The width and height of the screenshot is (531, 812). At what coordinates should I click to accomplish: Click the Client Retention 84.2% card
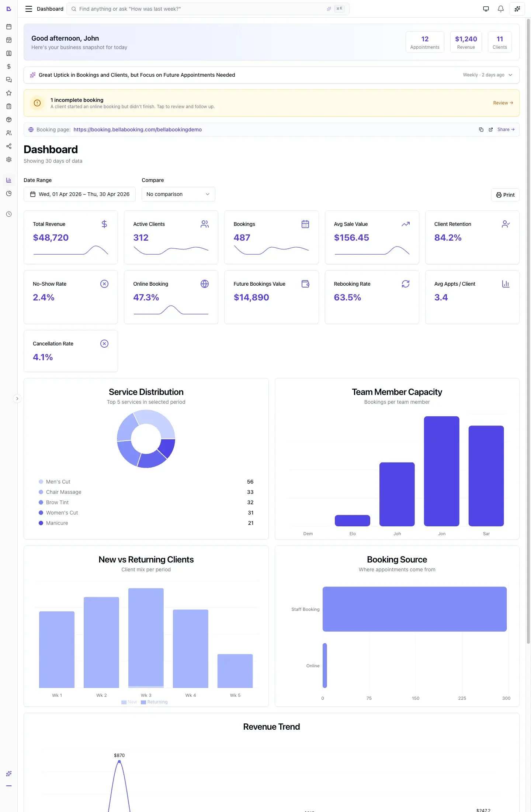tap(472, 237)
